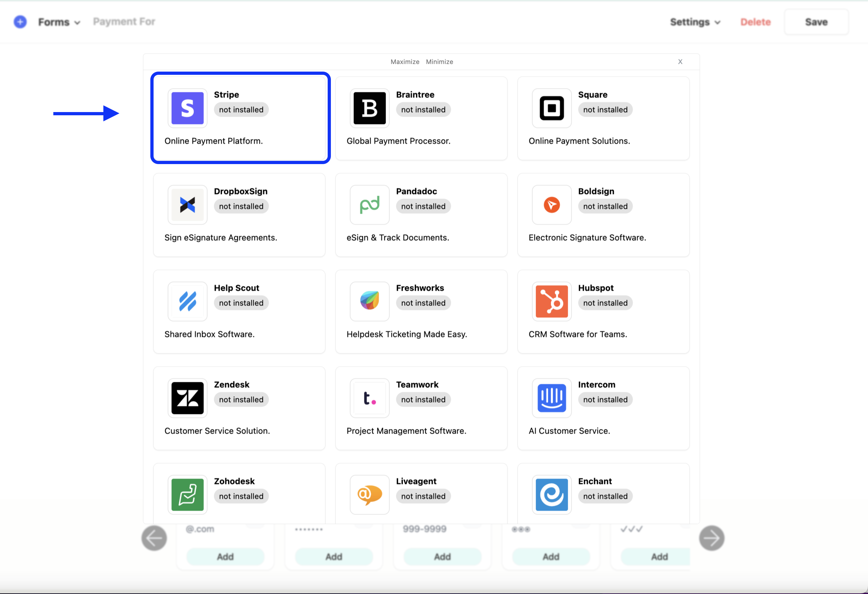
Task: Click 'eSign & Track Documents.' description text
Action: point(398,238)
